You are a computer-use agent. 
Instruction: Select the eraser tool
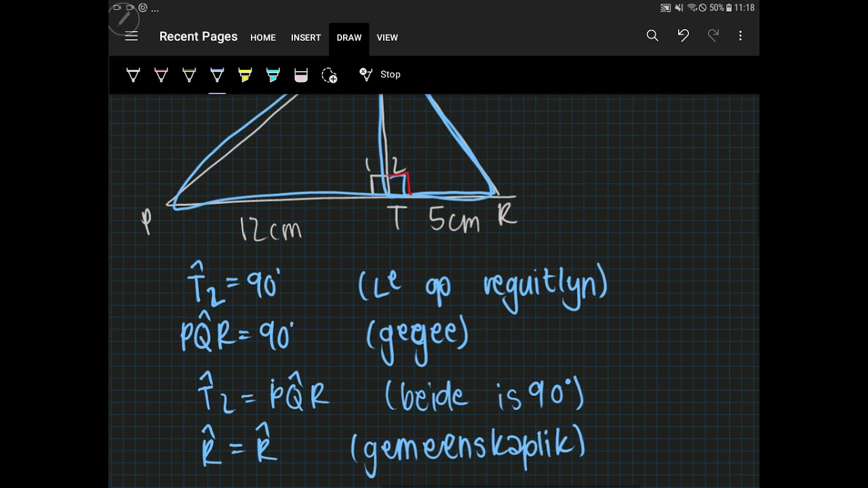coord(301,75)
